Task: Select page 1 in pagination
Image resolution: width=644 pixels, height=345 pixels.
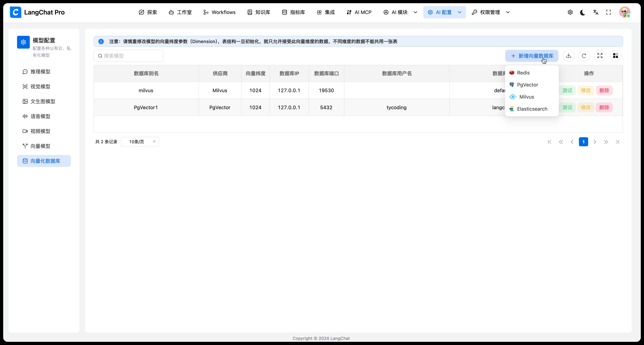Action: pyautogui.click(x=584, y=142)
